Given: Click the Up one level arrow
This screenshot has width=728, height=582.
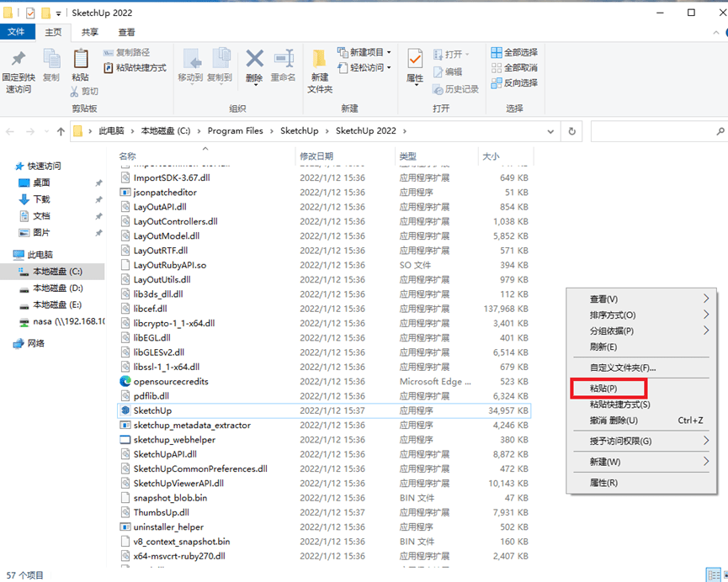Looking at the screenshot, I should click(61, 132).
